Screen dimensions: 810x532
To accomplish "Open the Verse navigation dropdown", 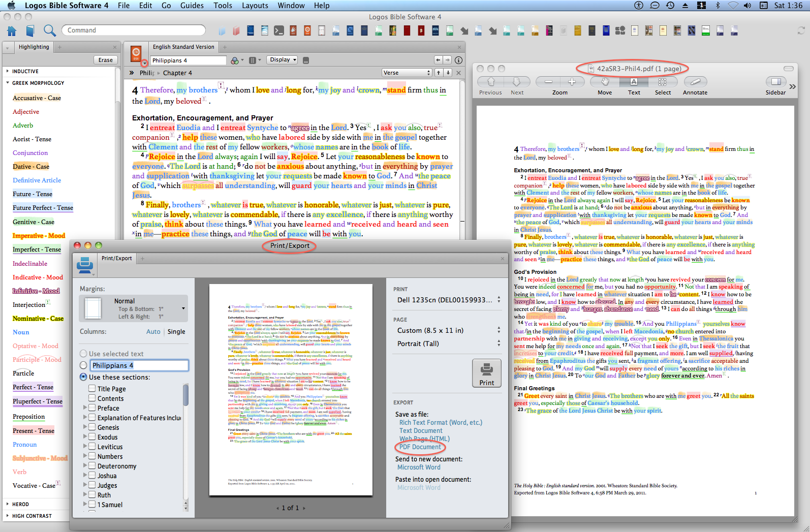I will [x=407, y=73].
